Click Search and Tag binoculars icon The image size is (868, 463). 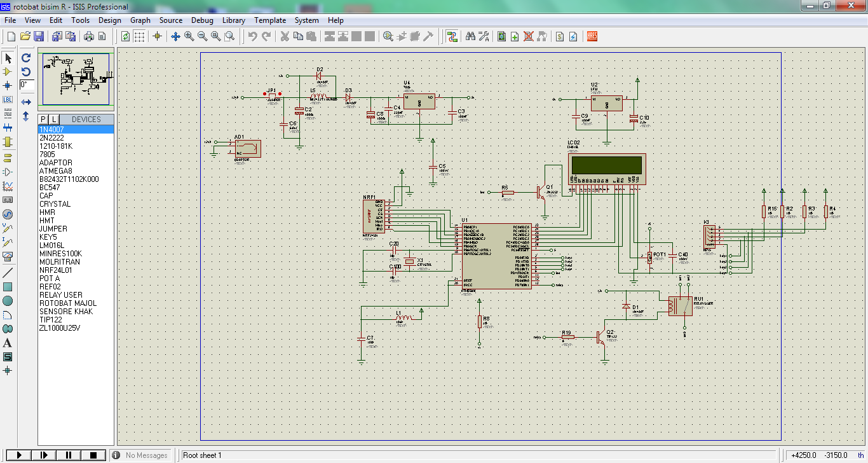[470, 36]
